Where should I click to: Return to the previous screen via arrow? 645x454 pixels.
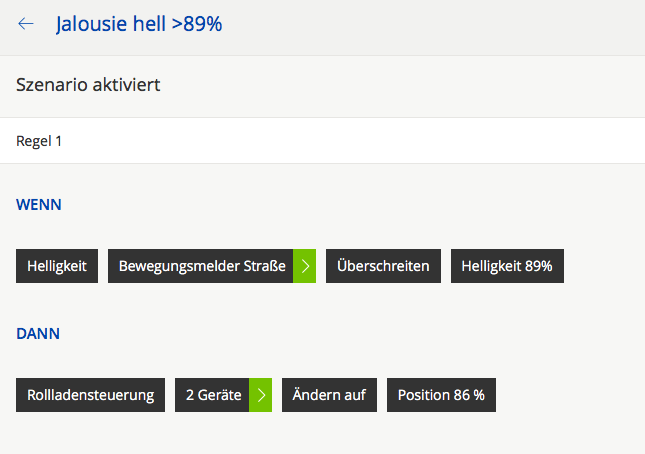pos(26,24)
